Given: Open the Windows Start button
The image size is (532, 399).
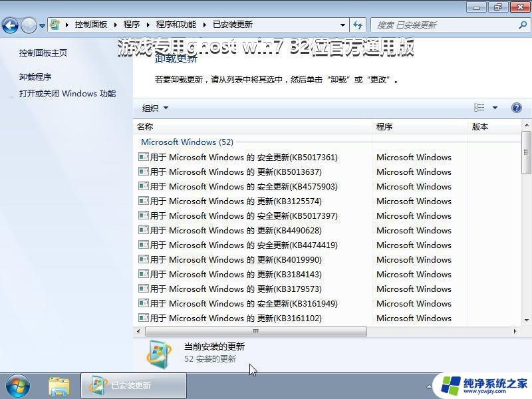Looking at the screenshot, I should (x=18, y=386).
